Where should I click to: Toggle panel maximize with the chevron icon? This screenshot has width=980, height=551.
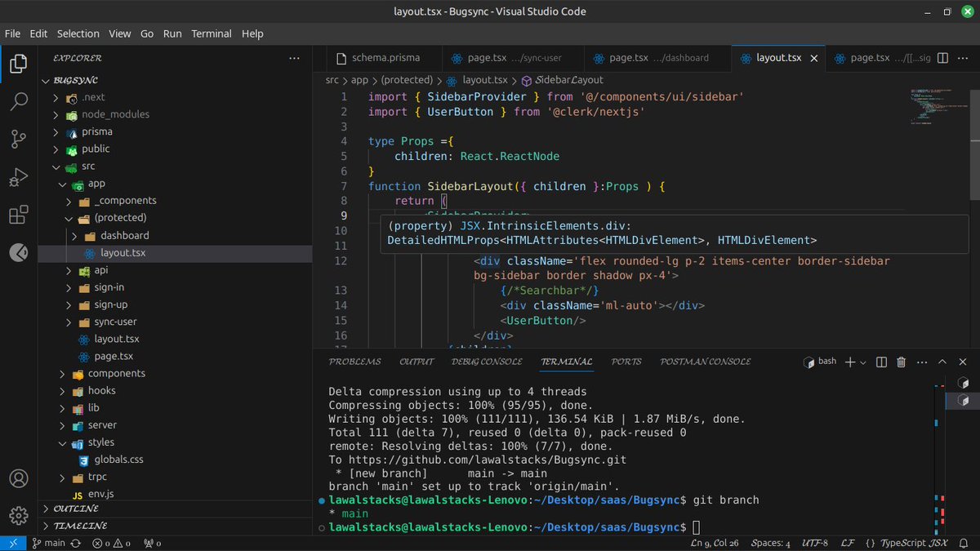(x=944, y=361)
